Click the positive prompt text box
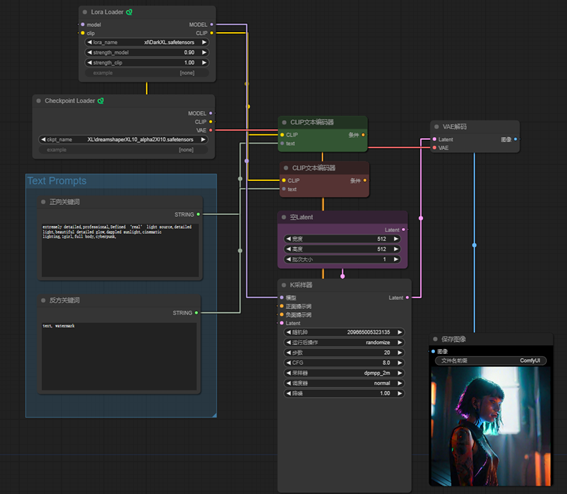This screenshot has width=567, height=494. pos(120,250)
